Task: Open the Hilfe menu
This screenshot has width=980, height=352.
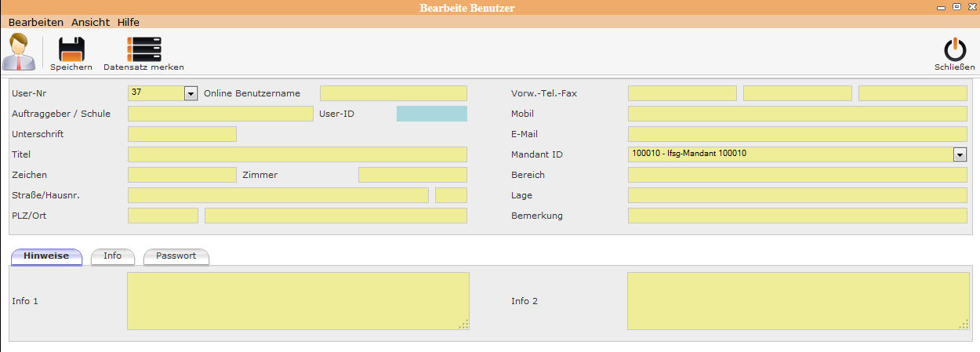Action: point(129,23)
